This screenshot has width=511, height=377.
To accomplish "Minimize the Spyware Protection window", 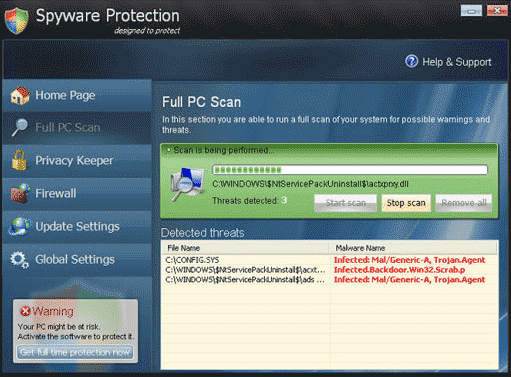I will coord(471,11).
